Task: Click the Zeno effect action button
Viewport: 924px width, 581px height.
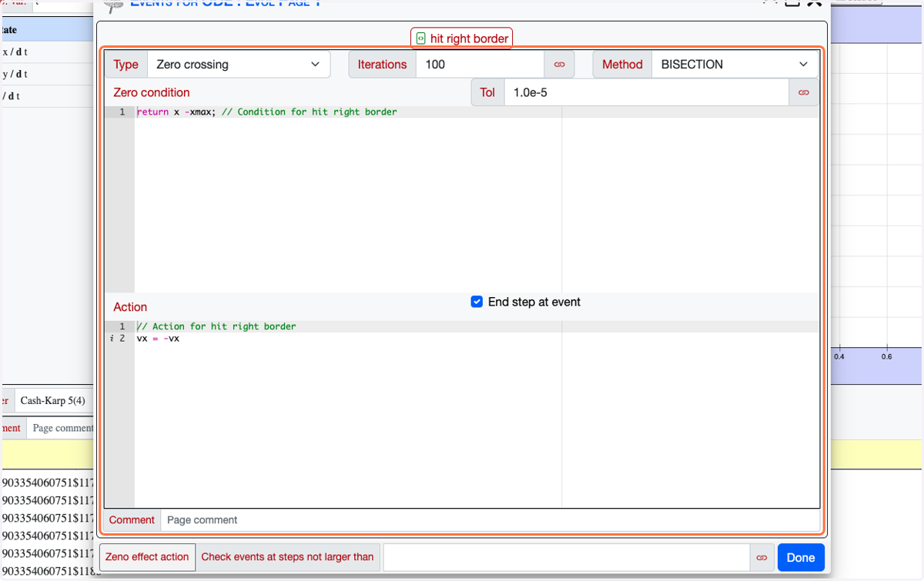Action: point(147,557)
